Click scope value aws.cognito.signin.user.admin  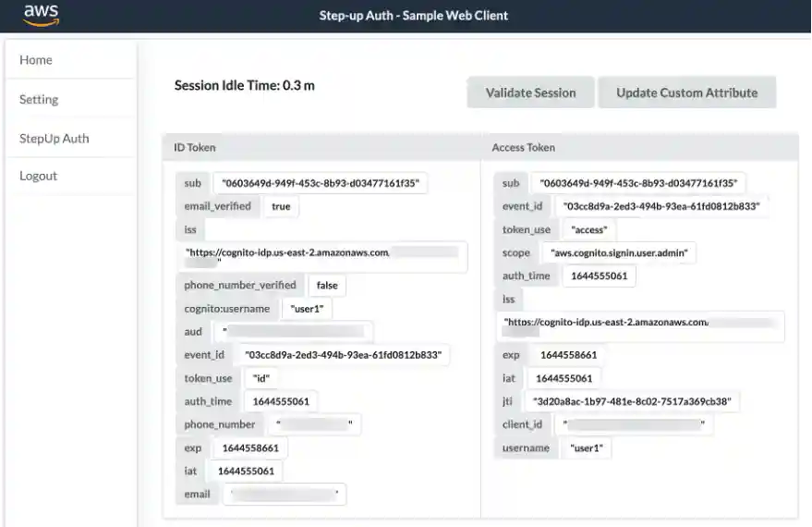[619, 253]
